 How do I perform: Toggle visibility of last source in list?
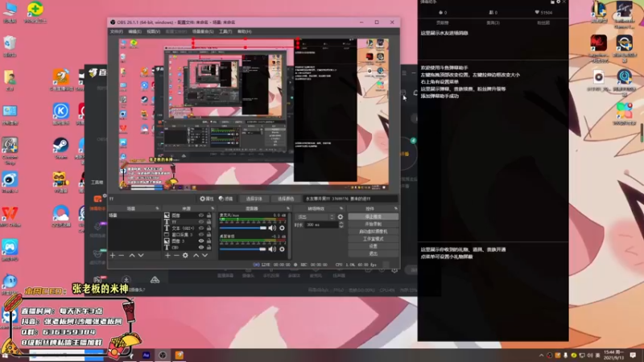pyautogui.click(x=200, y=248)
